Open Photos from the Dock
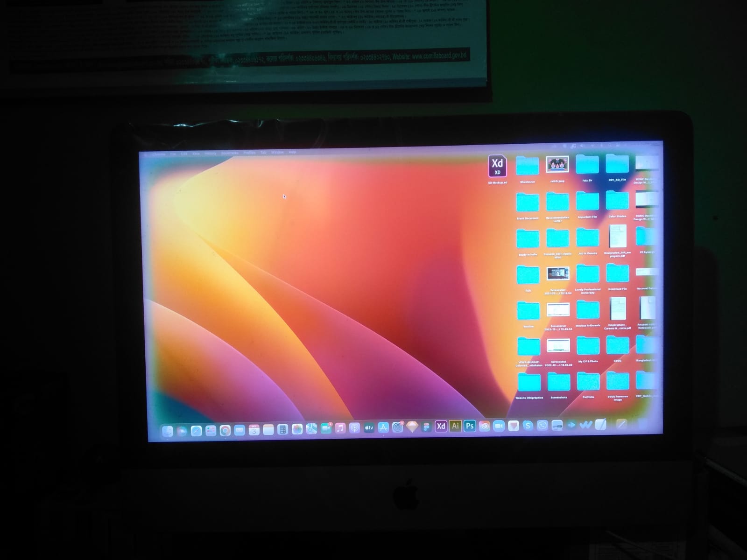 (297, 429)
